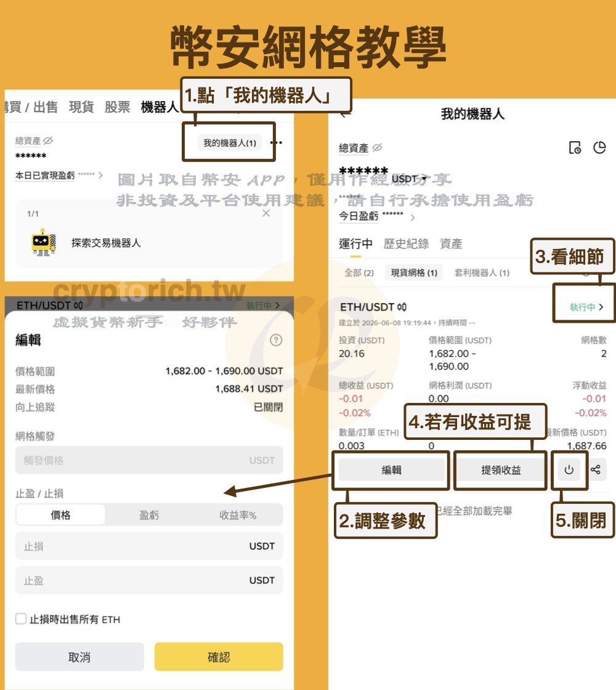Open the pie chart analysis icon

pyautogui.click(x=600, y=147)
